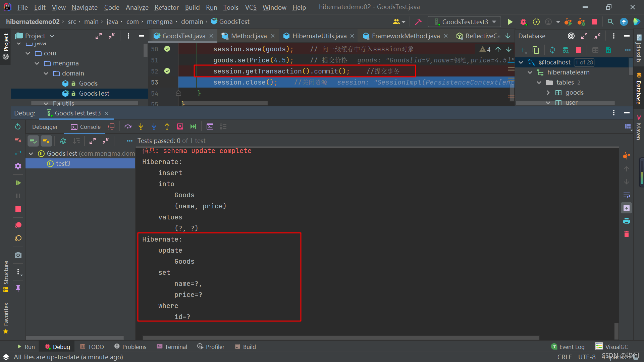Click the Step Into debug icon
This screenshot has width=644, height=362.
click(141, 126)
